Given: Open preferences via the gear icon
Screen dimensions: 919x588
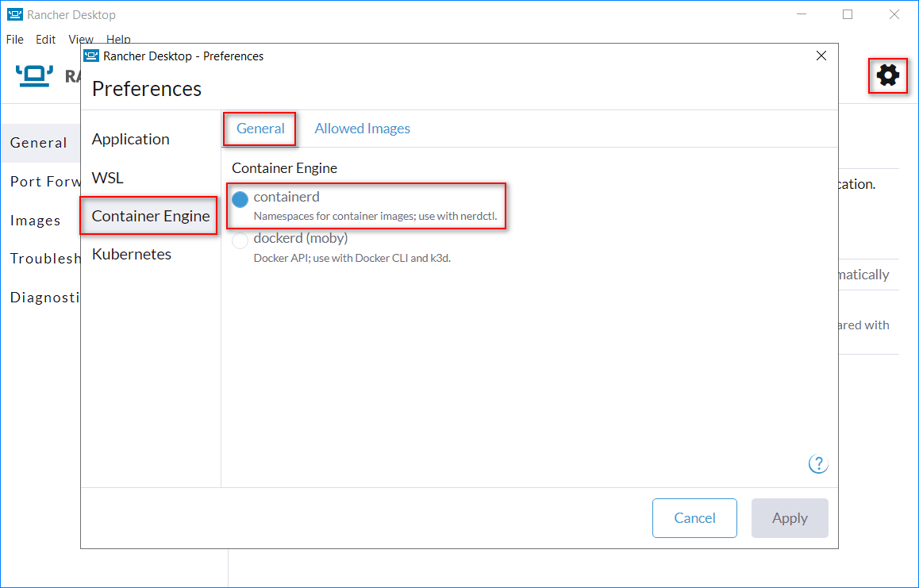Looking at the screenshot, I should pos(888,75).
